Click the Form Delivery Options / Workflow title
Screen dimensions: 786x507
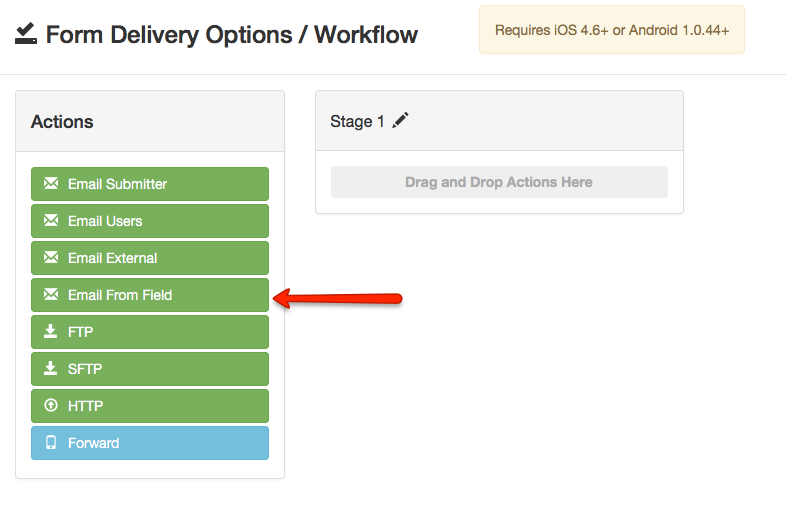point(232,35)
